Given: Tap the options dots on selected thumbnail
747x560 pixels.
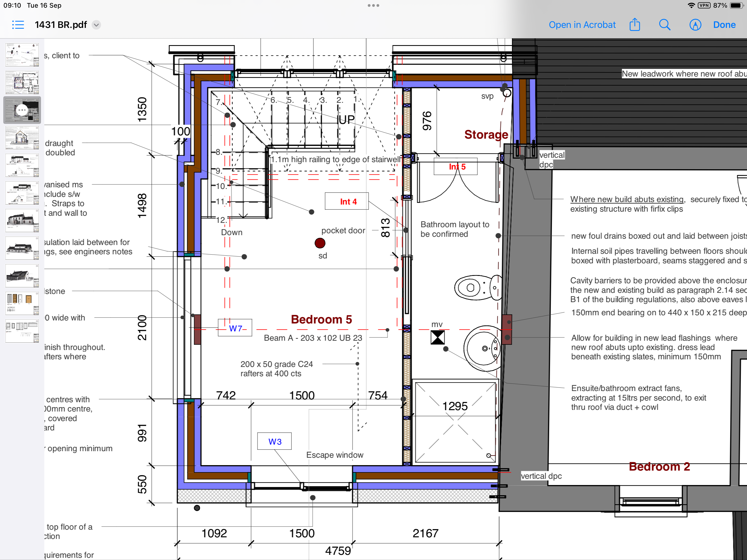Looking at the screenshot, I should [22, 110].
